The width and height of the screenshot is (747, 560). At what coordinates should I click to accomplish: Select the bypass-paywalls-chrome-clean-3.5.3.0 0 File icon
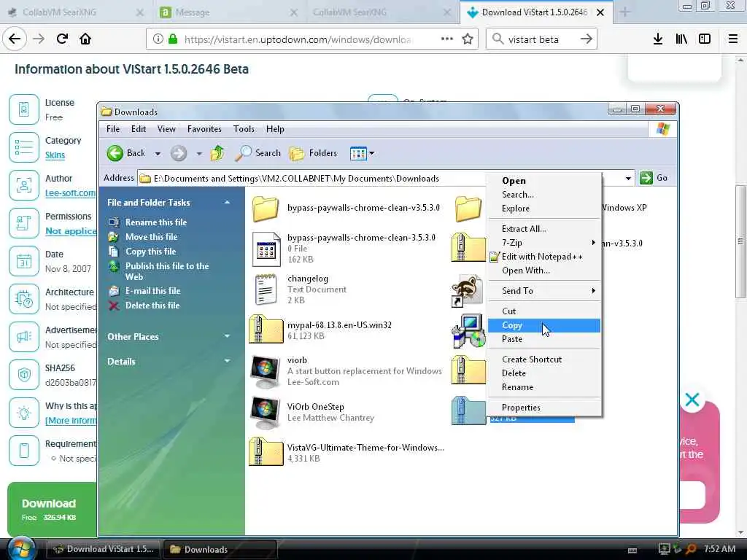266,249
